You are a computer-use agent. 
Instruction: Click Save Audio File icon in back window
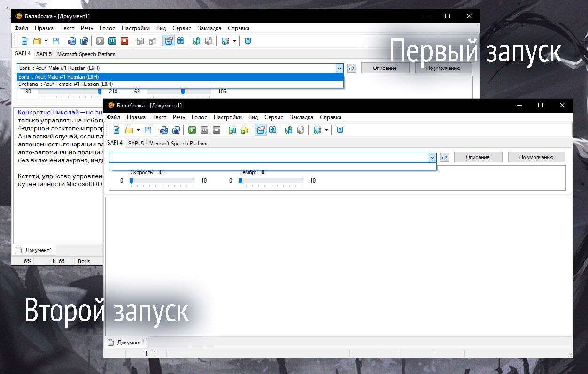coord(72,41)
